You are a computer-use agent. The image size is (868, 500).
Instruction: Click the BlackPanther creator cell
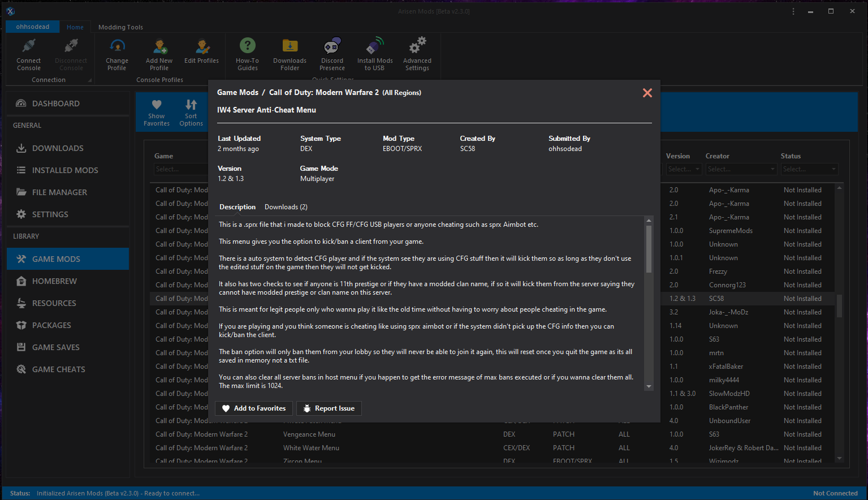[x=728, y=407]
